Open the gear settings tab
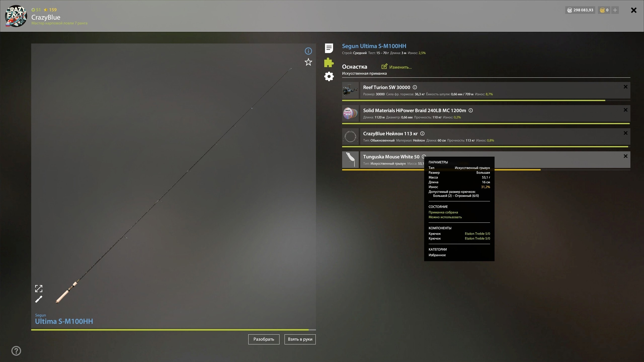Viewport: 644px width, 362px height. click(x=329, y=76)
